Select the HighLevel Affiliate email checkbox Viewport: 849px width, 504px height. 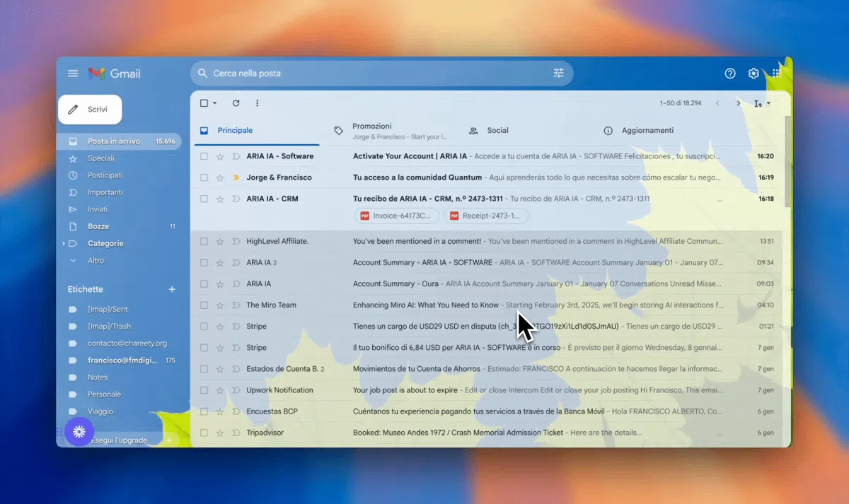(x=204, y=242)
